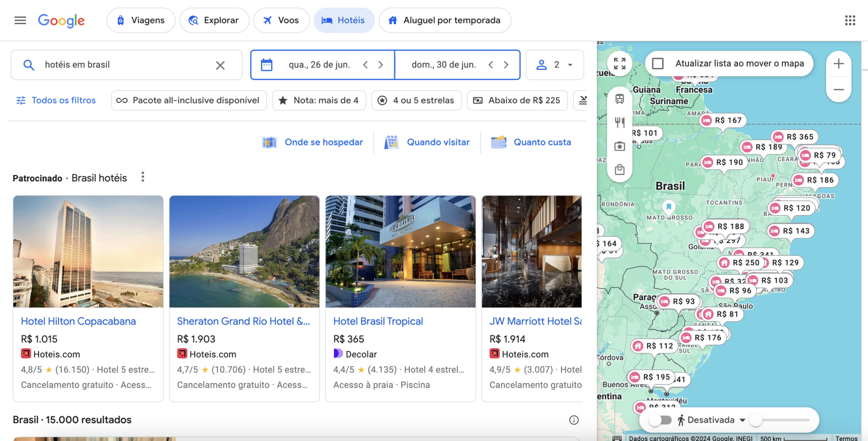Go to previous check-in date
Viewport: 868px width, 441px height.
[365, 65]
